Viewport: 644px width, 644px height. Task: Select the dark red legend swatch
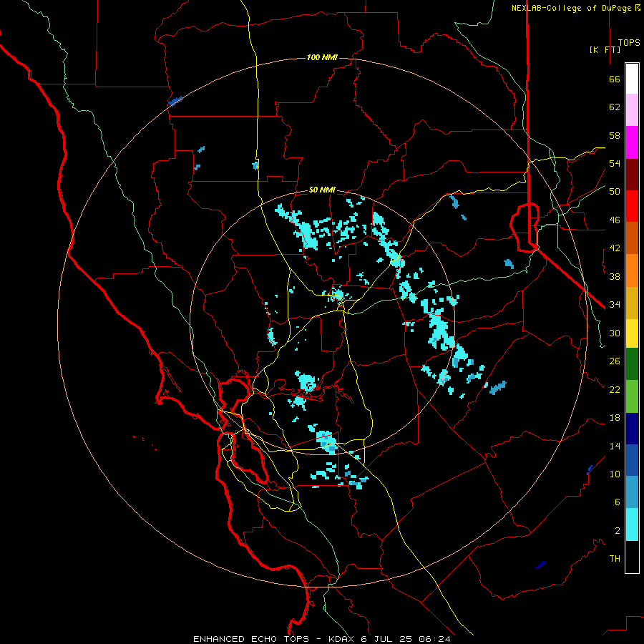(632, 175)
